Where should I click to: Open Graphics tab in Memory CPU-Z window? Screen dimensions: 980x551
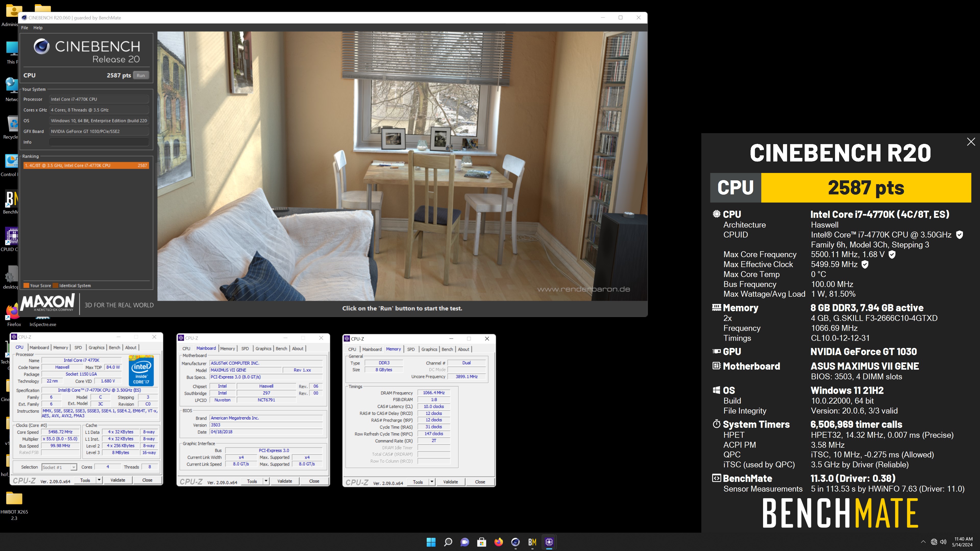[x=429, y=349]
